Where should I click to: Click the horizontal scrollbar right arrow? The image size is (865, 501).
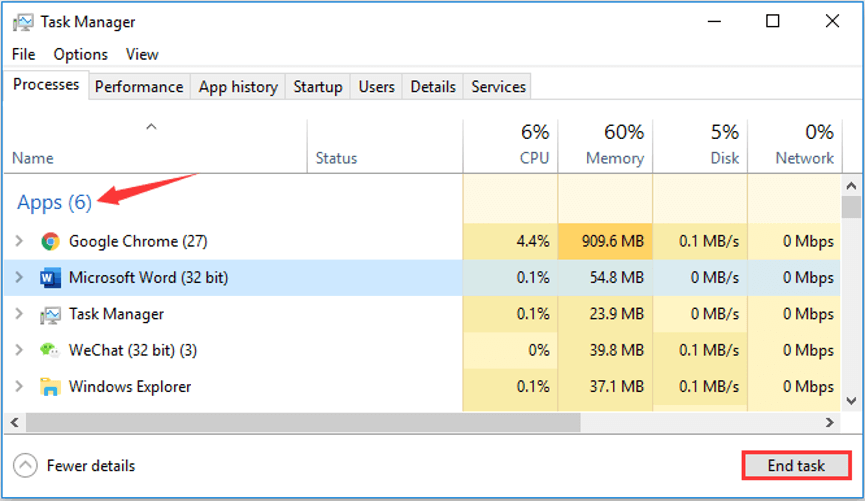pyautogui.click(x=829, y=423)
